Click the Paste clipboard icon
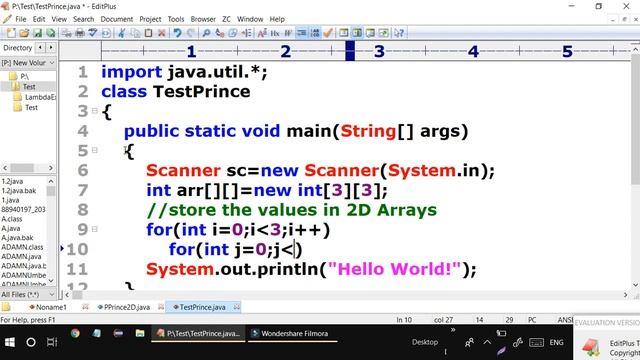 point(148,33)
